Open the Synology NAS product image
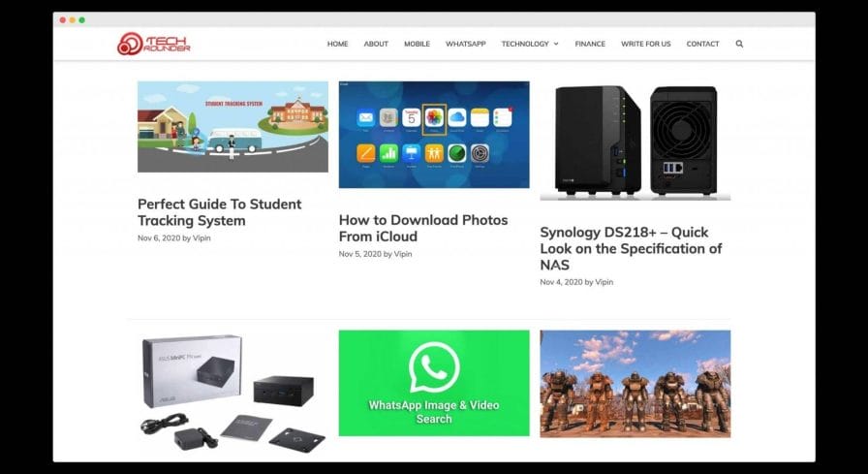This screenshot has height=474, width=868. point(635,141)
